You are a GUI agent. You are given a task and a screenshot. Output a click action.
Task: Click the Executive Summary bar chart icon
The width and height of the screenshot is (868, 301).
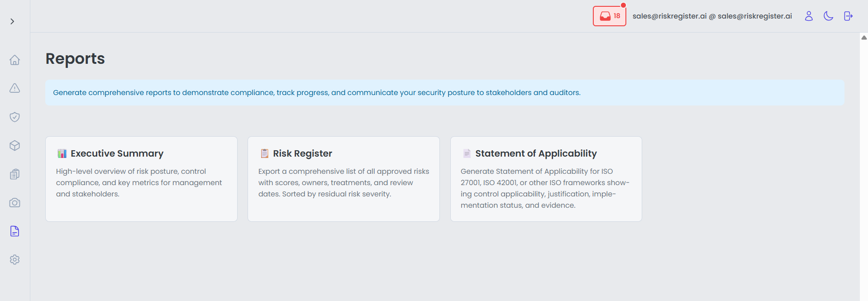[x=62, y=153]
